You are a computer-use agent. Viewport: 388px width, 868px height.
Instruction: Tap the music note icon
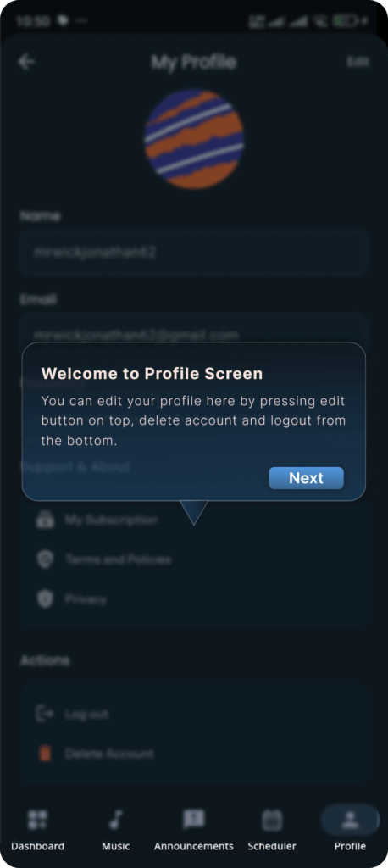(116, 820)
